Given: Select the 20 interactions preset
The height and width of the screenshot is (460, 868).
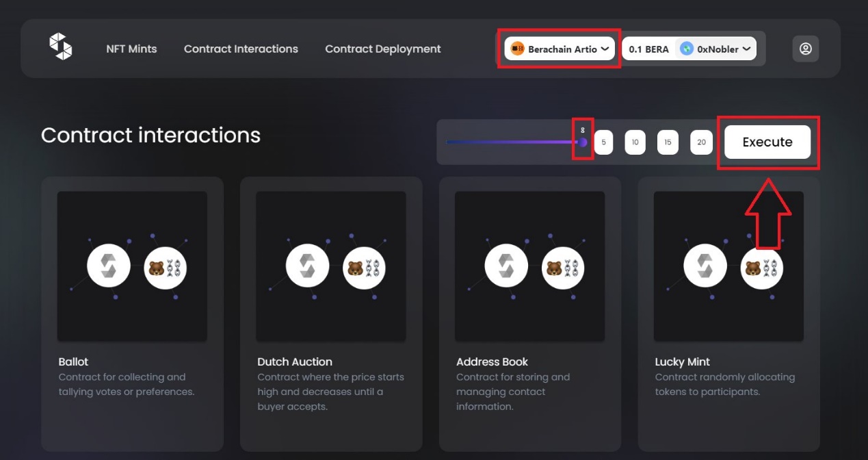Looking at the screenshot, I should 701,142.
